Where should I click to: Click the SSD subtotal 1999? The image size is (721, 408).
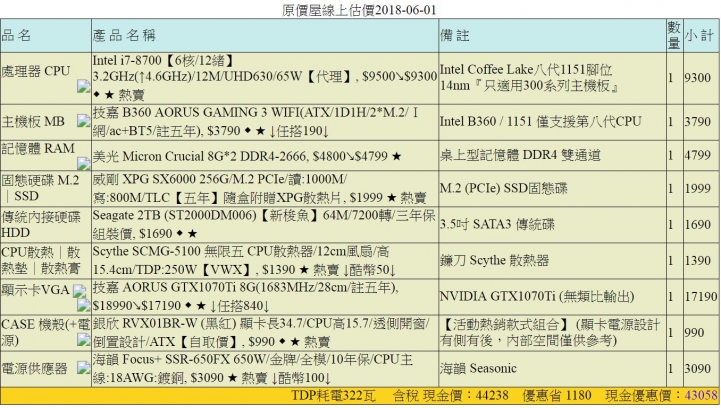pyautogui.click(x=698, y=189)
